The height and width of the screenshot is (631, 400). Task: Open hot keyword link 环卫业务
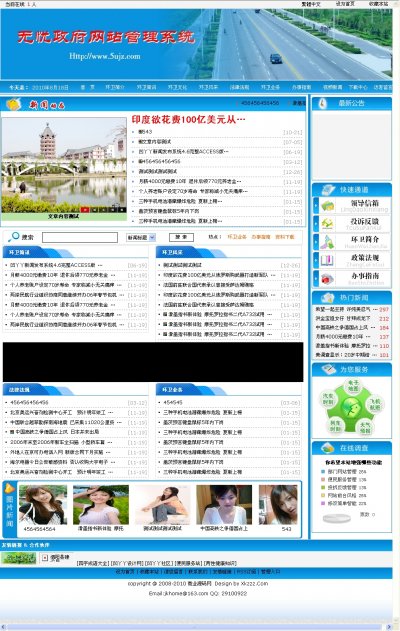pos(237,237)
